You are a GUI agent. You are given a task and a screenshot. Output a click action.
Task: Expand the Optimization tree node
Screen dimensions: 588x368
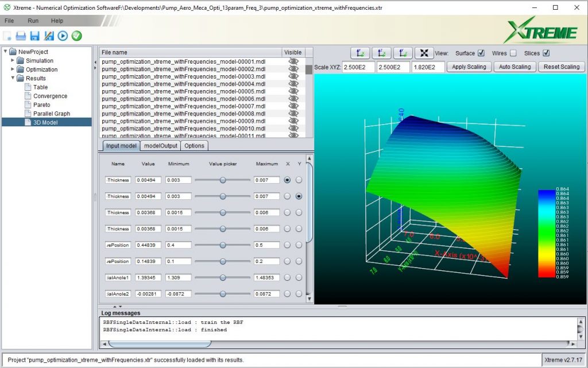point(13,69)
